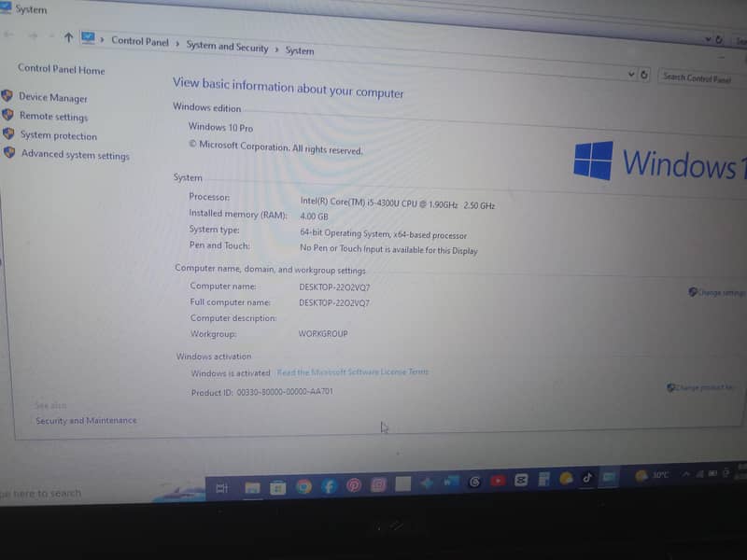Screen dimensions: 747x560
Task: Select computer name DESKTOP-22O2VQ7
Action: [334, 287]
